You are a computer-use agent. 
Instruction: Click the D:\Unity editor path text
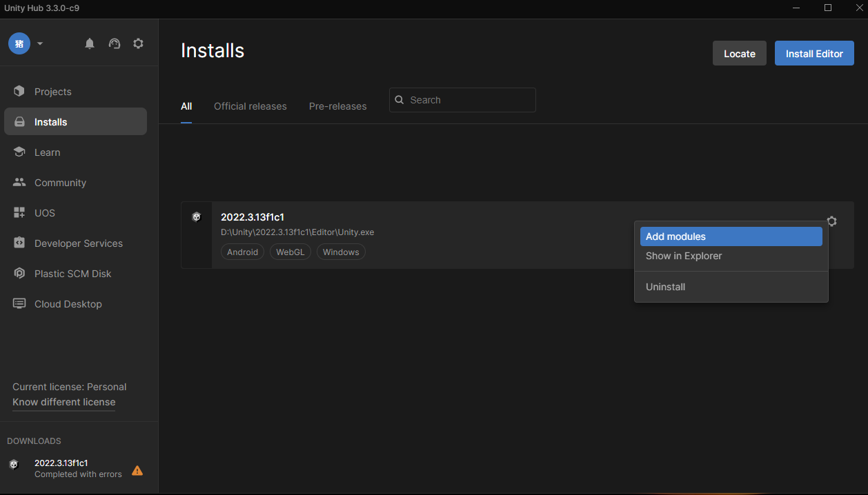pyautogui.click(x=297, y=232)
